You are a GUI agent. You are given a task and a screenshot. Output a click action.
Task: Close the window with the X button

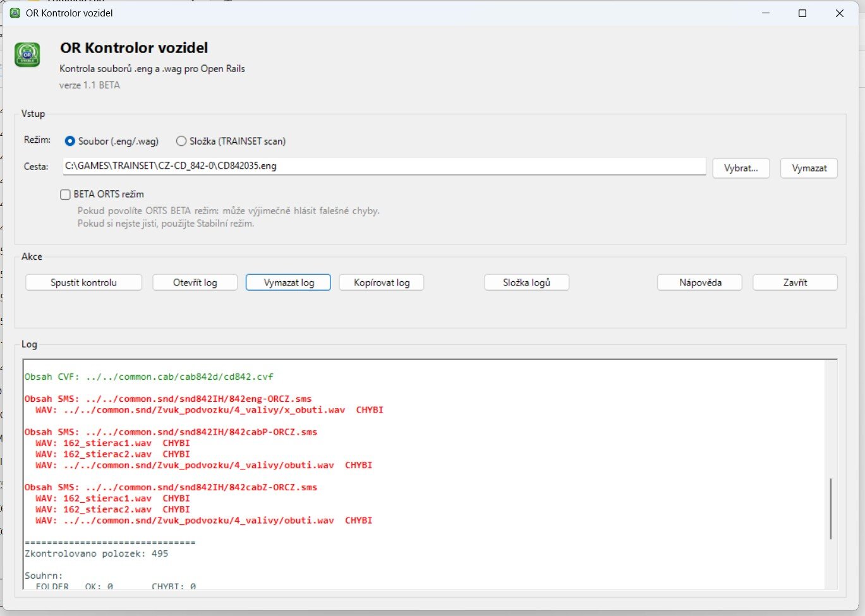pos(839,13)
